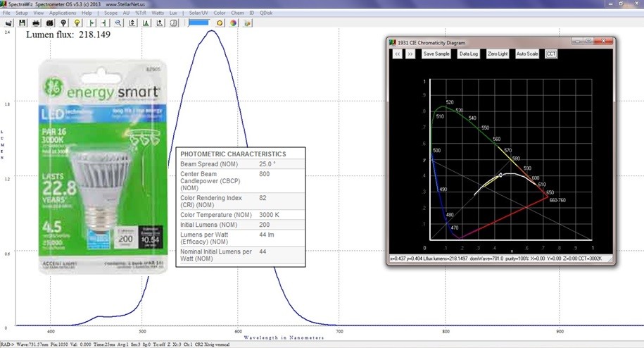Open the Help menu
644x348 pixels.
pos(87,13)
